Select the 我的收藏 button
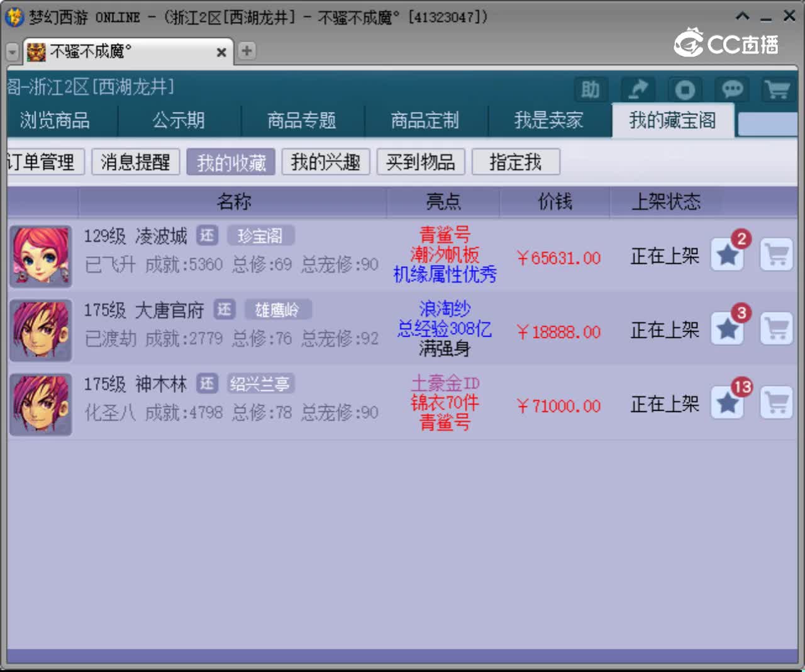The width and height of the screenshot is (805, 672). (x=231, y=162)
